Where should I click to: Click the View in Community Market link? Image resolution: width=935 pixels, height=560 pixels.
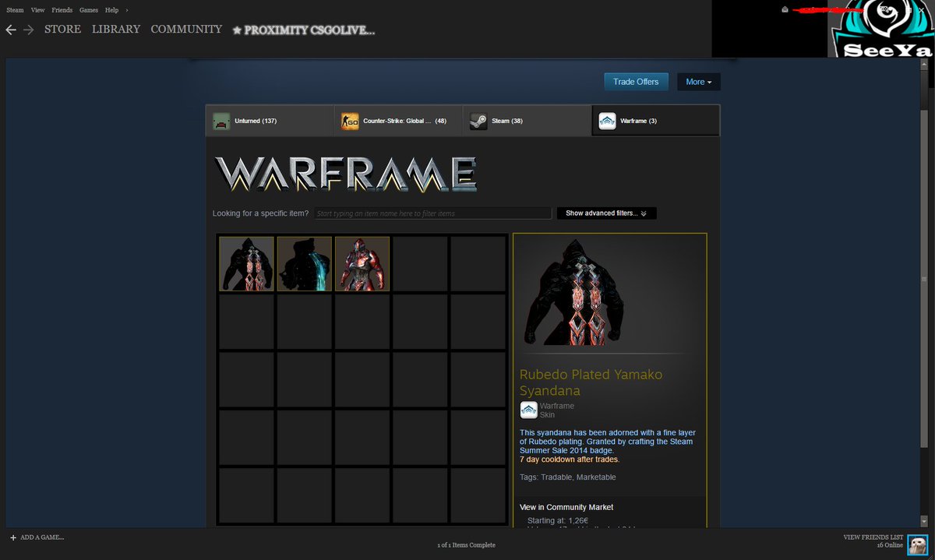coord(566,507)
